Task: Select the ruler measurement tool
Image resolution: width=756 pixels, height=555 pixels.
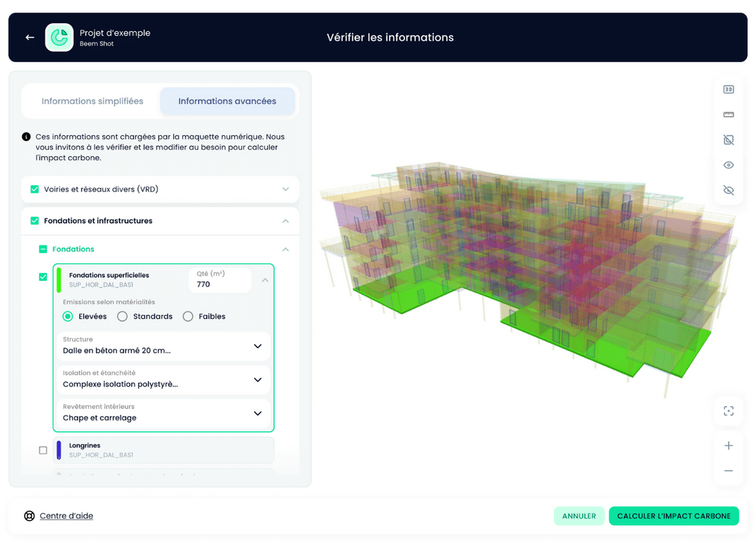Action: click(728, 115)
